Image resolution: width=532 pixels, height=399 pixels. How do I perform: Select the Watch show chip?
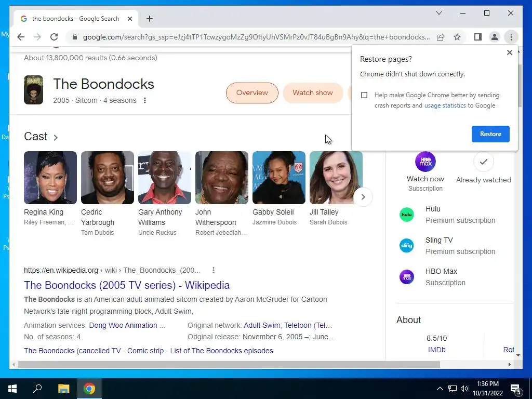click(x=313, y=93)
